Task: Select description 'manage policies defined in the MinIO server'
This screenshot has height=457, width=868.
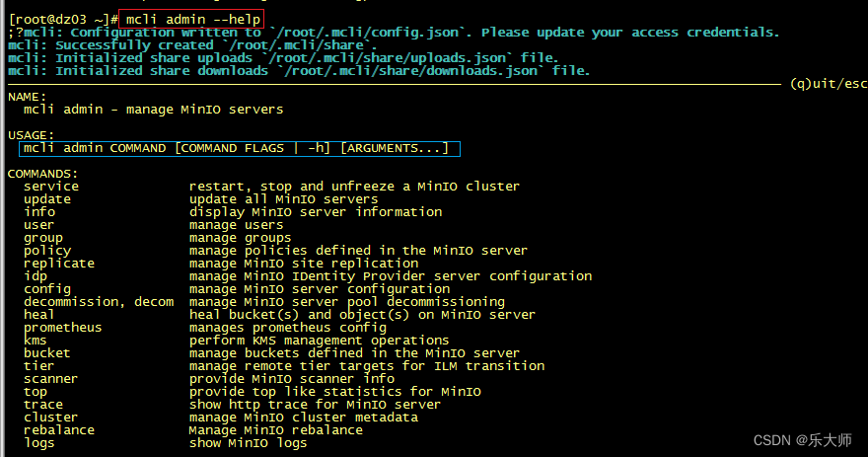Action: point(358,251)
